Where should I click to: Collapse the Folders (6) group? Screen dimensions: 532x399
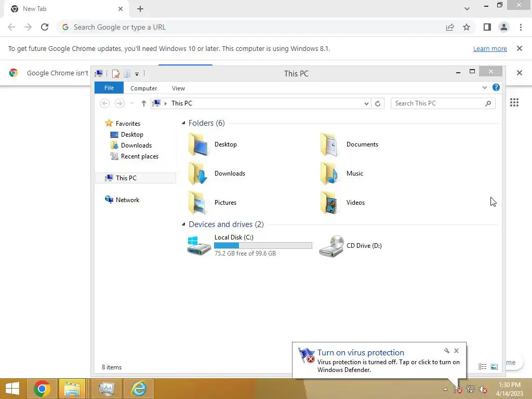pyautogui.click(x=183, y=123)
